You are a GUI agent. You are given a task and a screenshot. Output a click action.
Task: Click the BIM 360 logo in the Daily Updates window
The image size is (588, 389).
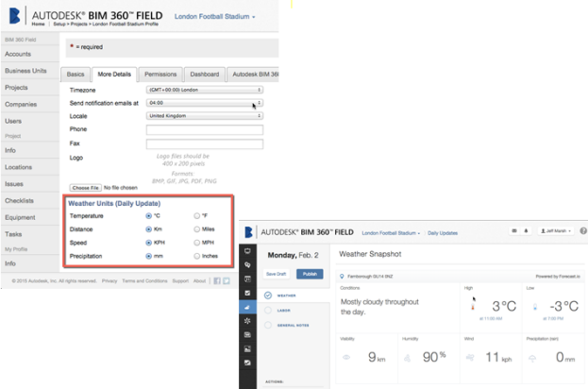(248, 232)
